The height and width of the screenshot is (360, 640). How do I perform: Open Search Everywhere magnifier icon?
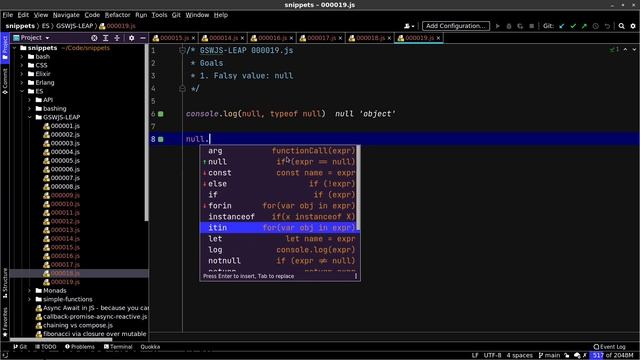[x=622, y=26]
